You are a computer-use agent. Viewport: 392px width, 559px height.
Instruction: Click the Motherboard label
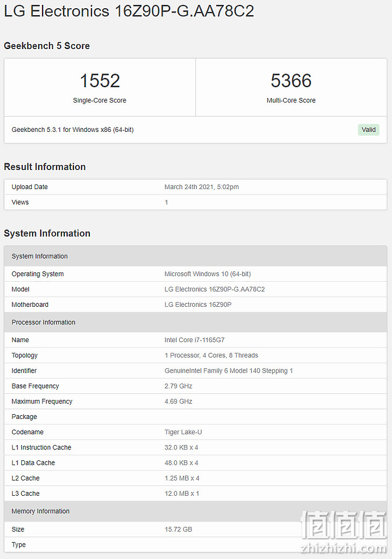[30, 305]
